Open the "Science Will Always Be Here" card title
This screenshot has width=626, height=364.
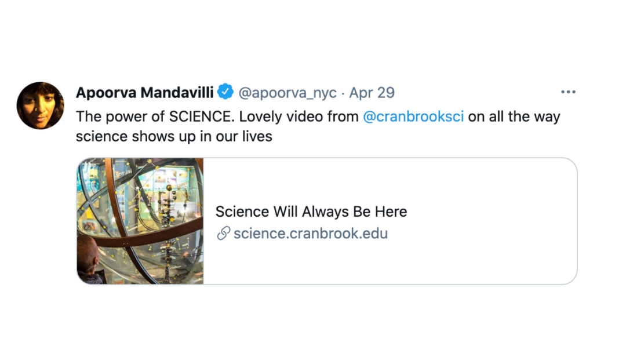click(311, 212)
